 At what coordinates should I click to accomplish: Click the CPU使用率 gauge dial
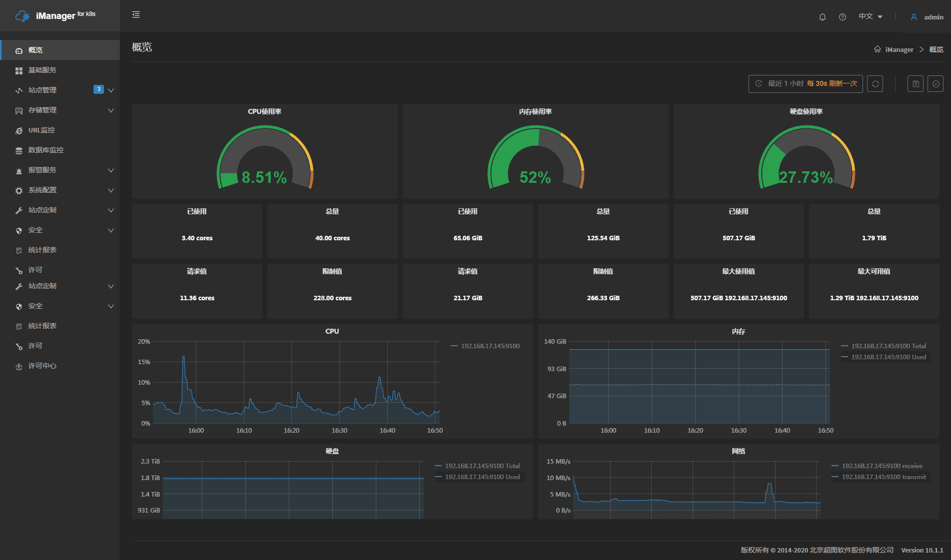(x=264, y=157)
